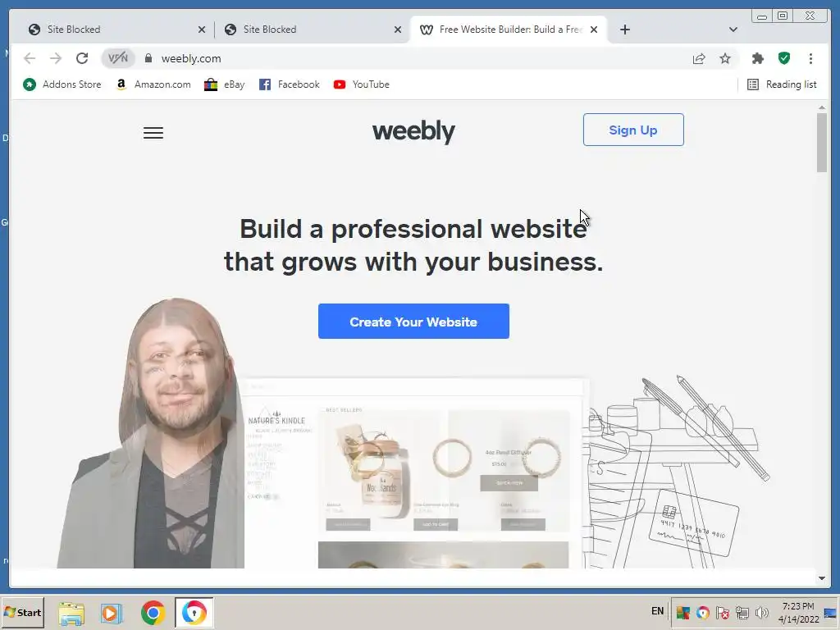Viewport: 840px width, 630px height.
Task: Open the Extensions puzzle icon
Action: [x=757, y=58]
